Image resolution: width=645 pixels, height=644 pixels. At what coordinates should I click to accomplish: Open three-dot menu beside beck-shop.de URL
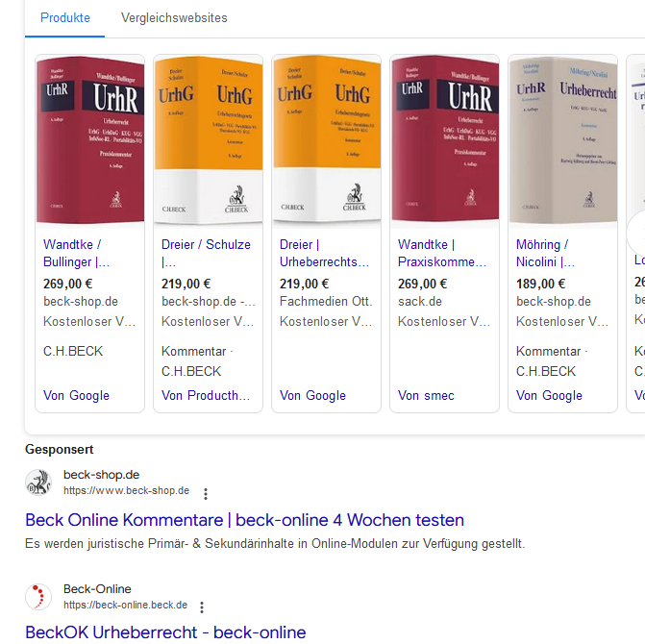coord(205,494)
